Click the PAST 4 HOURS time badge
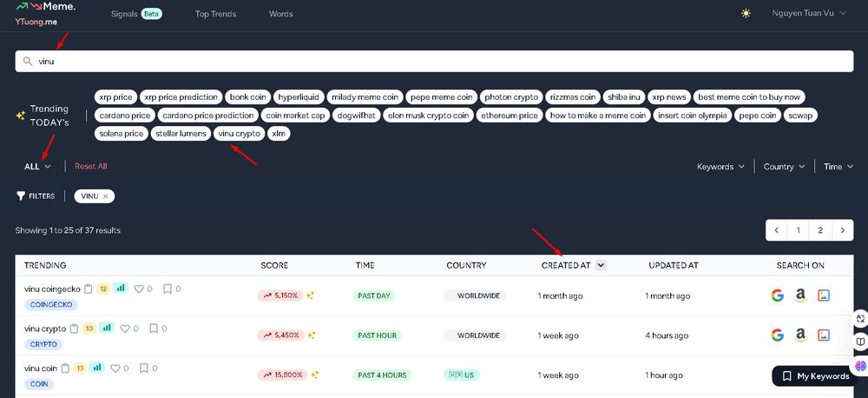This screenshot has height=398, width=868. point(382,375)
